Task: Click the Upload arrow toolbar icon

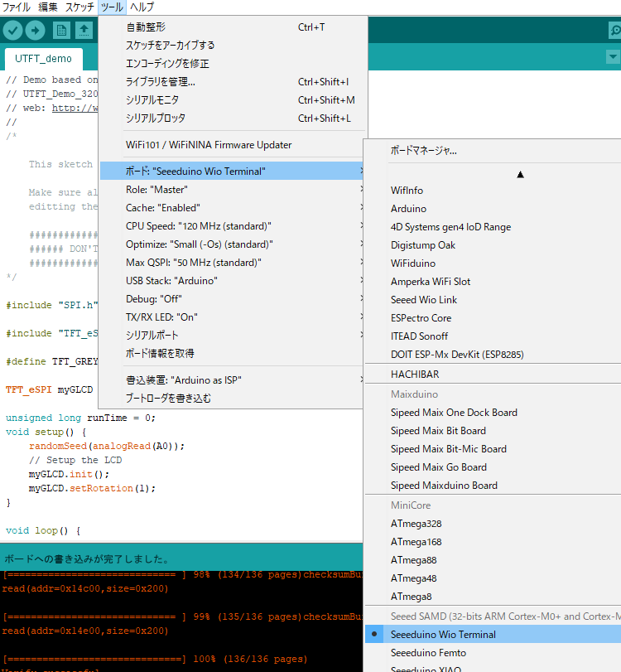Action: click(35, 31)
